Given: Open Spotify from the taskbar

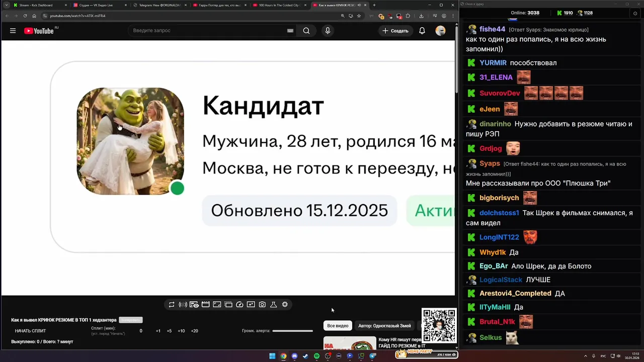Looking at the screenshot, I should coord(316,356).
